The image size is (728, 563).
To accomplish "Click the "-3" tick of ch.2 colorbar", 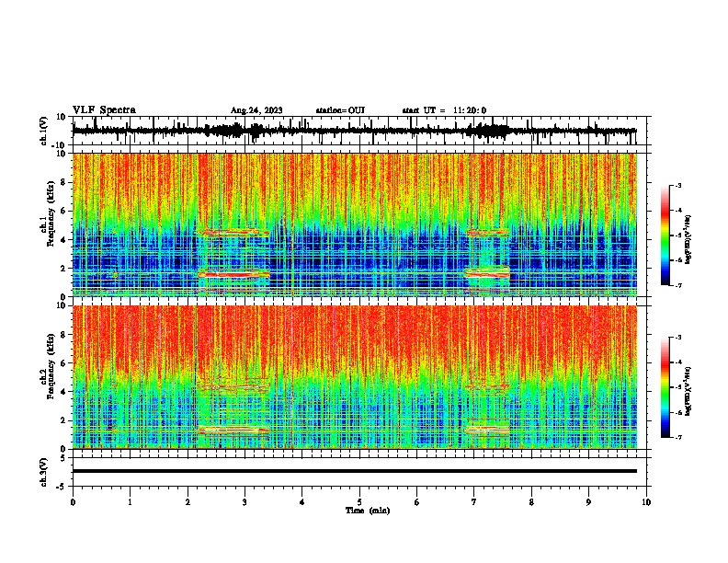I will pyautogui.click(x=677, y=338).
